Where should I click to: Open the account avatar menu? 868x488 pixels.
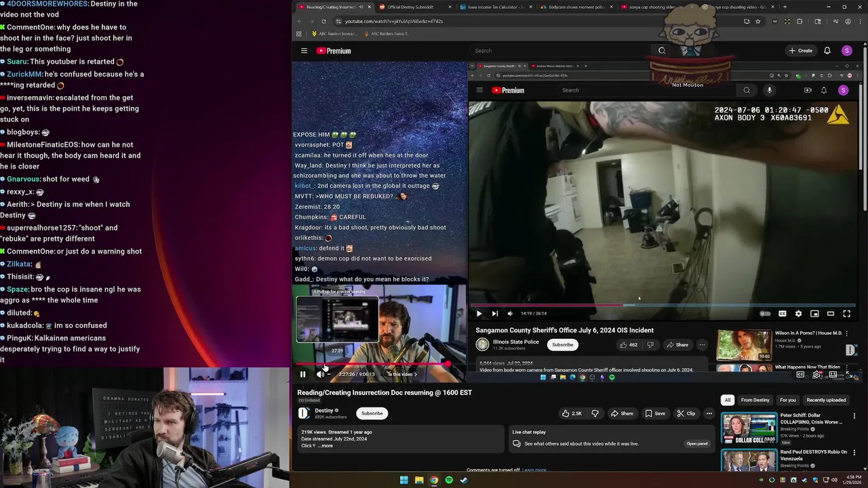846,51
